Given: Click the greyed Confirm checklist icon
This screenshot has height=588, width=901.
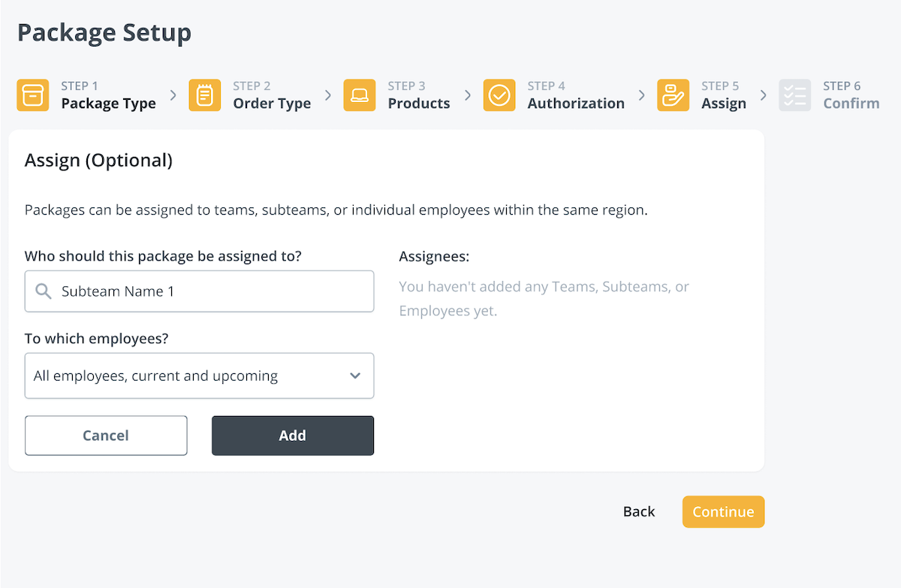Looking at the screenshot, I should coord(794,95).
